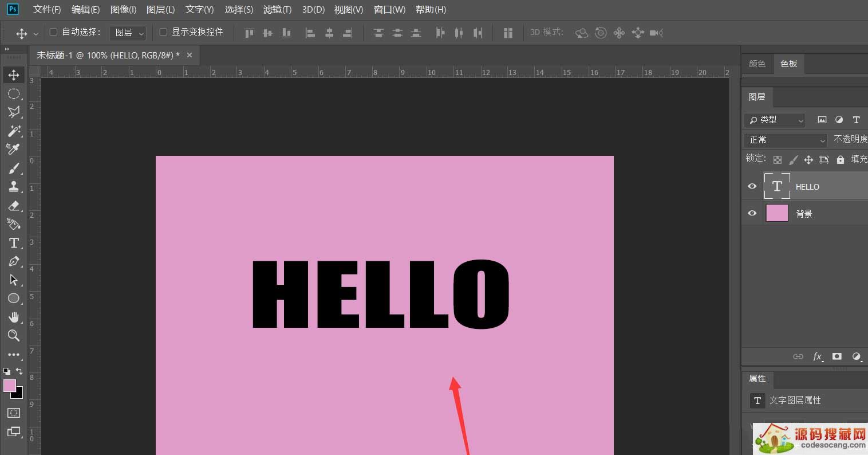Select the Zoom magnifier tool
The width and height of the screenshot is (868, 455).
tap(14, 336)
